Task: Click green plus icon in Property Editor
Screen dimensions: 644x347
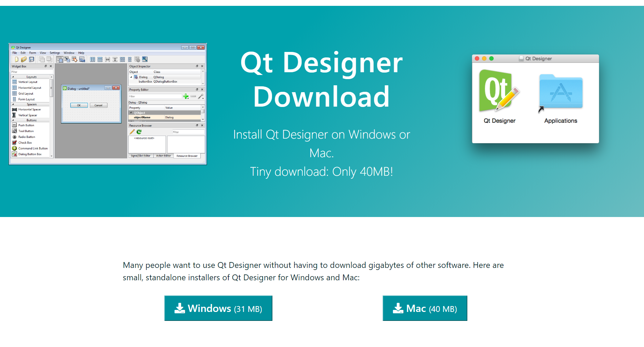Action: (x=186, y=96)
